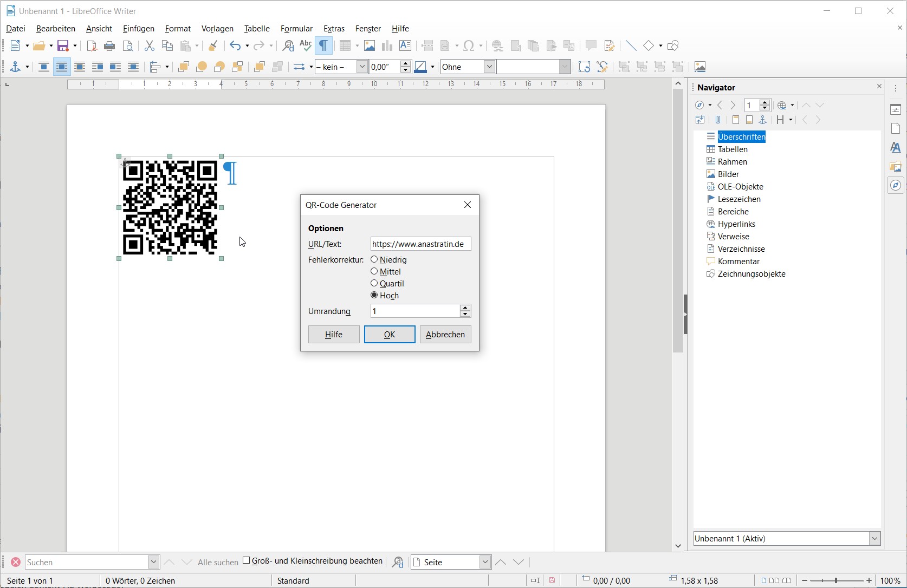
Task: Open the Extras menu
Action: pyautogui.click(x=334, y=29)
